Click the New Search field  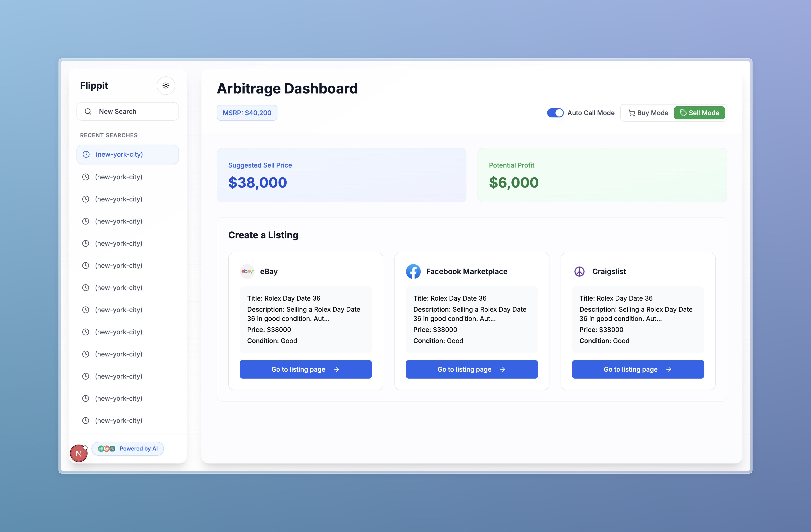[x=128, y=111]
